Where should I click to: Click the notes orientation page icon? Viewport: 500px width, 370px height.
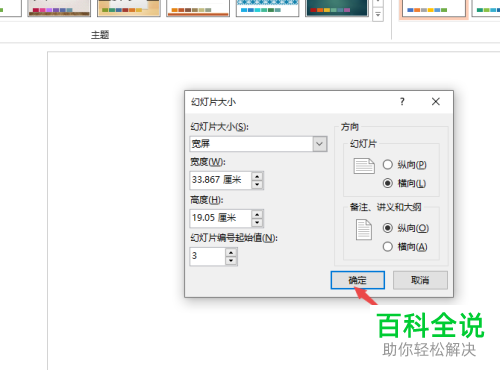364,229
